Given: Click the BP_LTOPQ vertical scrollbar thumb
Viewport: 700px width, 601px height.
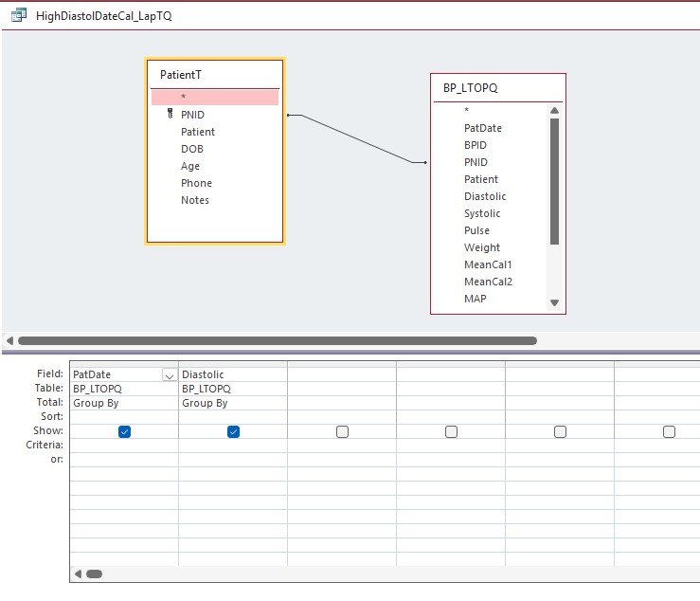Looking at the screenshot, I should (x=554, y=181).
